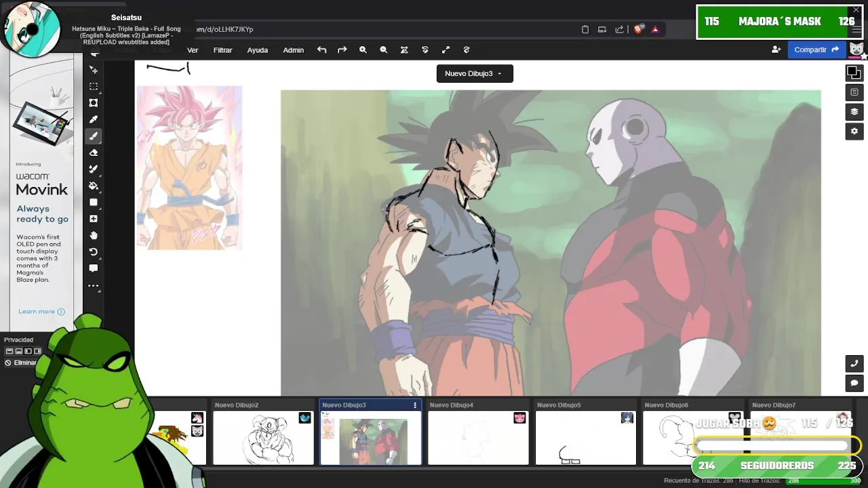
Task: Open the Nuevo Dibujo5 thumbnail
Action: click(585, 437)
